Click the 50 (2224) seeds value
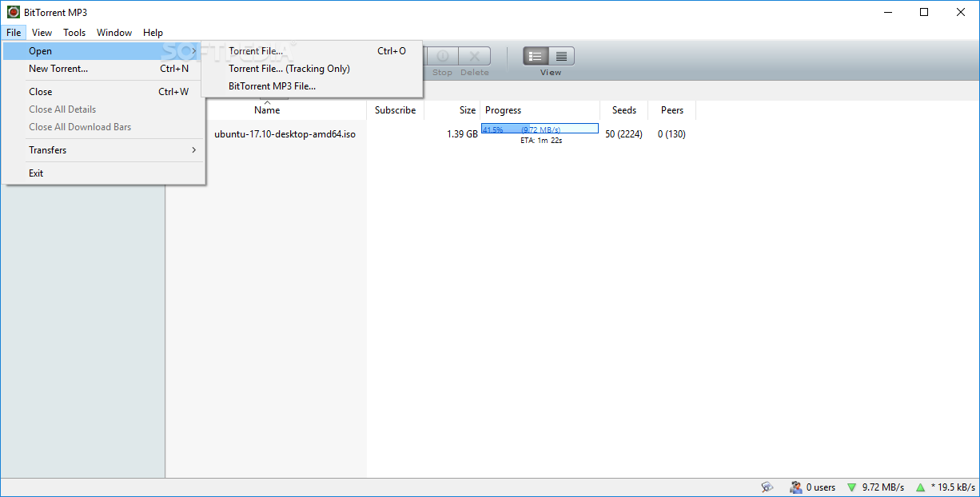 tap(623, 134)
